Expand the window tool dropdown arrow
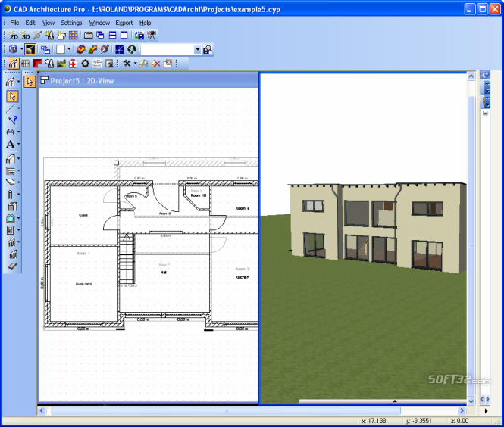This screenshot has width=504, height=427. (18, 218)
